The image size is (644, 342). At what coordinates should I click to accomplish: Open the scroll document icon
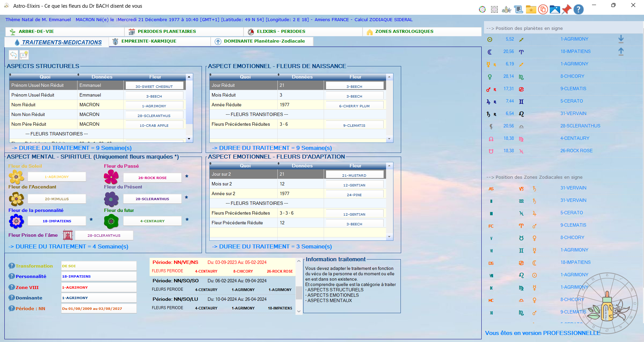pyautogui.click(x=519, y=9)
